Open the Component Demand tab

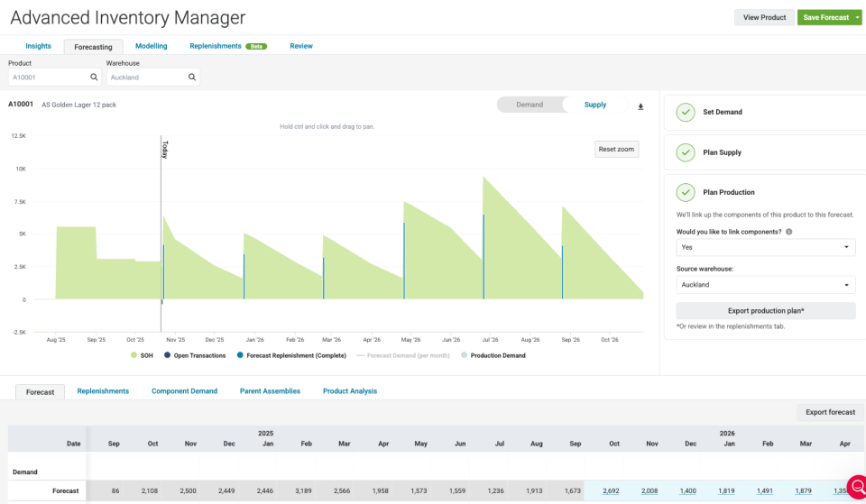pos(184,391)
